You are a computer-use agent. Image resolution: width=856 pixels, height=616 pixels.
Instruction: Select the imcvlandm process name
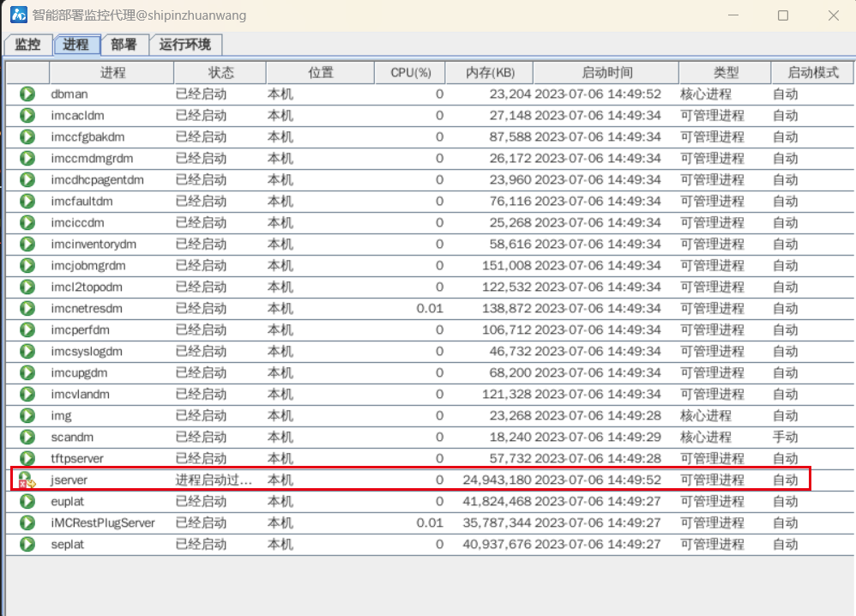pos(81,394)
